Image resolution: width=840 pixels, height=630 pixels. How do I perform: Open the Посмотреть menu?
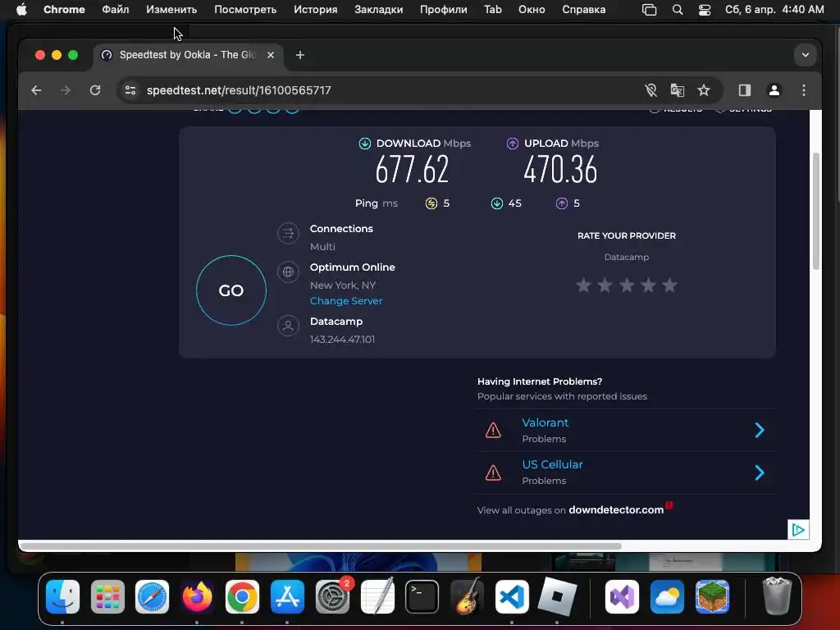245,10
